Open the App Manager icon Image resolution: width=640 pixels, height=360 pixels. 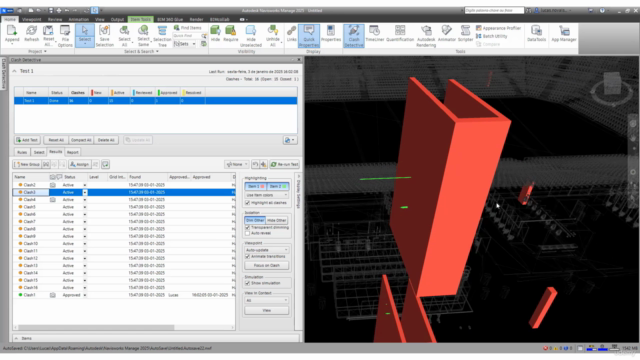(x=564, y=33)
